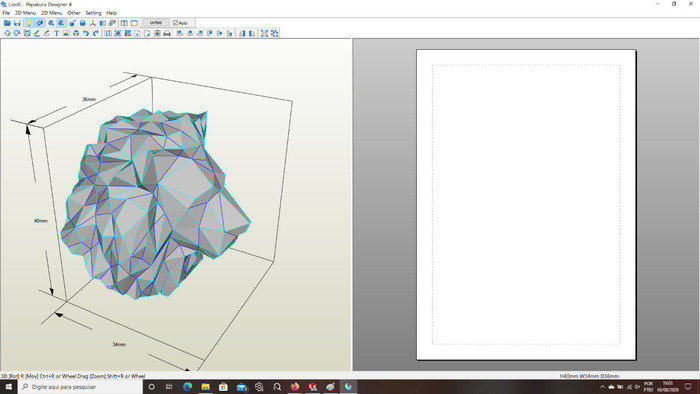Click the blue cylinder icon in top toolbar
Image resolution: width=700 pixels, height=394 pixels.
[x=82, y=23]
